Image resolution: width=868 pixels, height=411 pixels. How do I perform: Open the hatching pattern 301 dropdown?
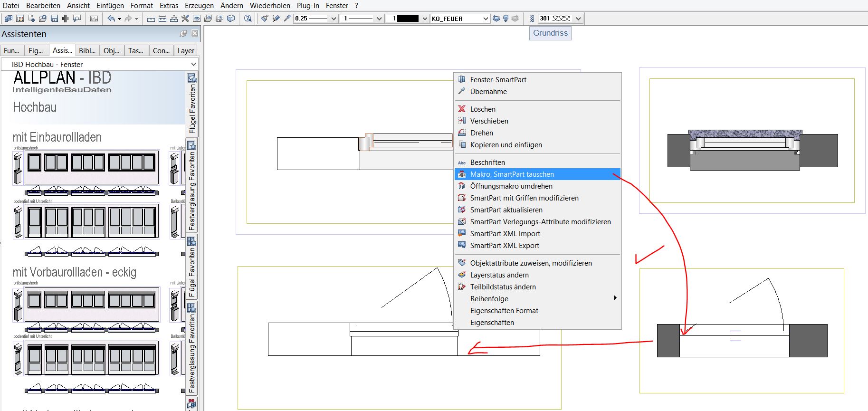point(578,19)
